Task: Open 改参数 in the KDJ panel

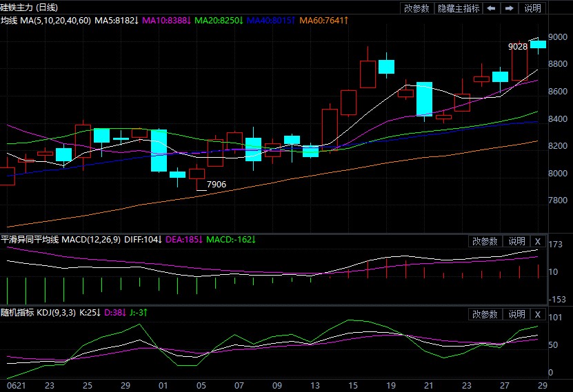Action: click(x=485, y=314)
